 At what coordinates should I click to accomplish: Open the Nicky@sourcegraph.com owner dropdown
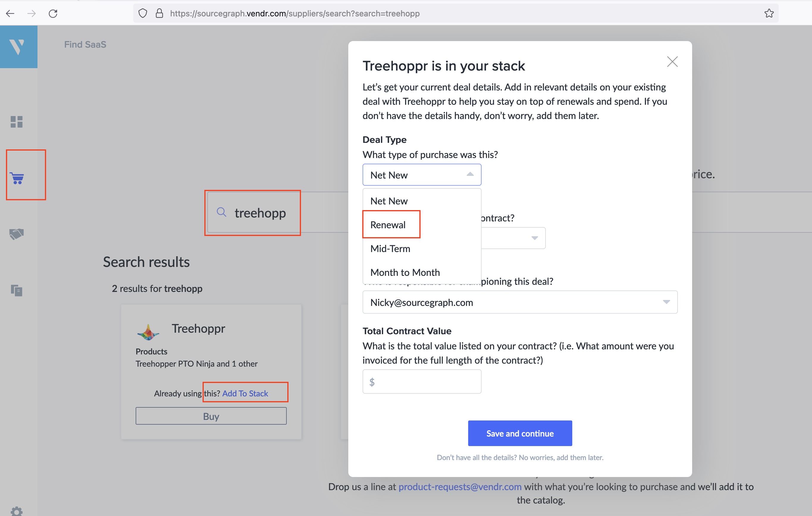[x=520, y=302]
